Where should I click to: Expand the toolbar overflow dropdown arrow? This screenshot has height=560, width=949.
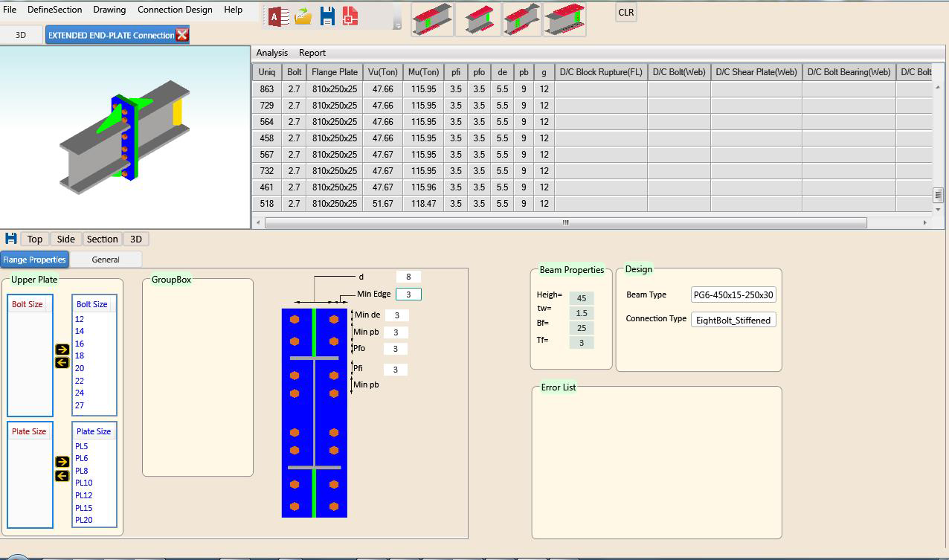397,26
